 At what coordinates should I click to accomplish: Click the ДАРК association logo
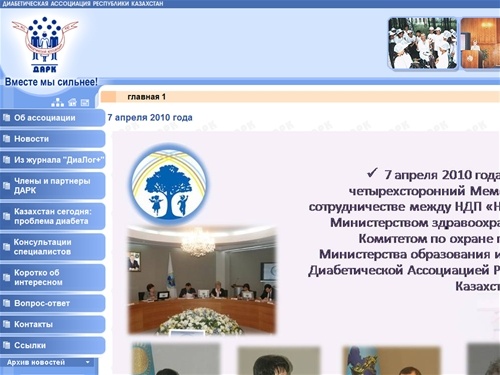[x=45, y=44]
